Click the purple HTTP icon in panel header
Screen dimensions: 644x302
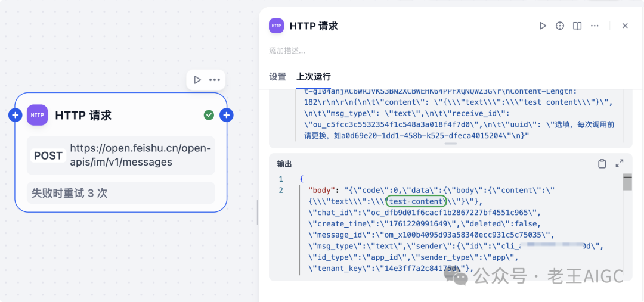coord(277,26)
